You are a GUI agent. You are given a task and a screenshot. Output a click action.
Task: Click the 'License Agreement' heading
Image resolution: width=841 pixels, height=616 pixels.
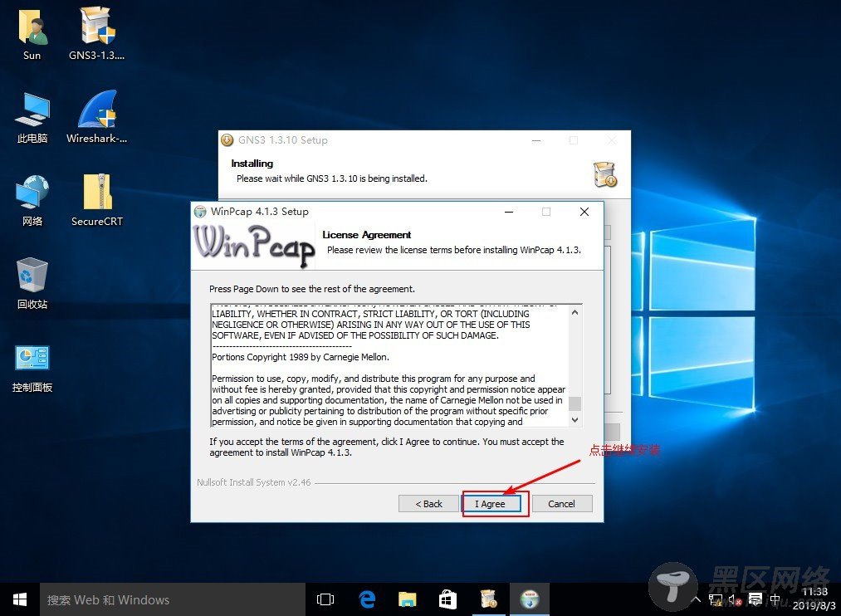367,235
